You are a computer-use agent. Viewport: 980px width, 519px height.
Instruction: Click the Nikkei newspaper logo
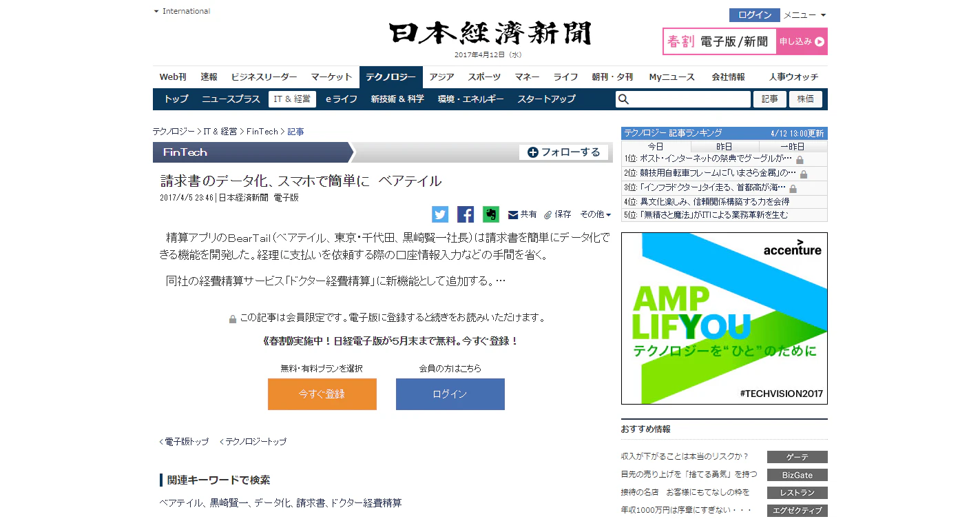490,34
